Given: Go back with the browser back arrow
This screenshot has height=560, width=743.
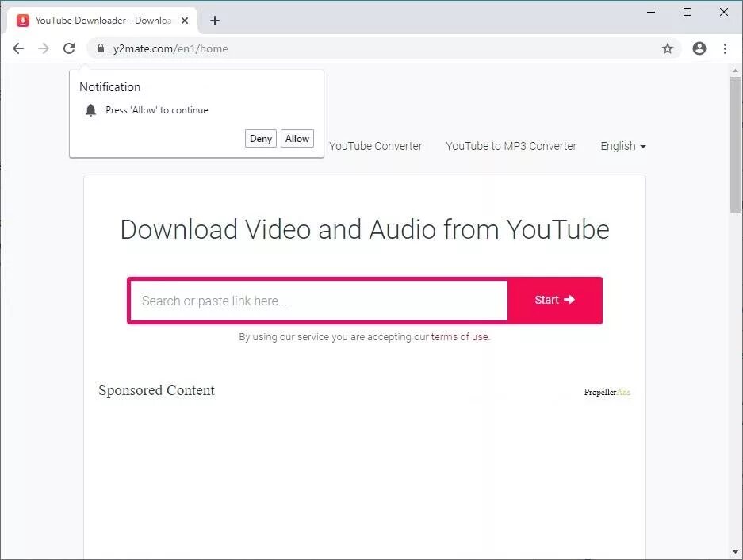Looking at the screenshot, I should [x=18, y=48].
